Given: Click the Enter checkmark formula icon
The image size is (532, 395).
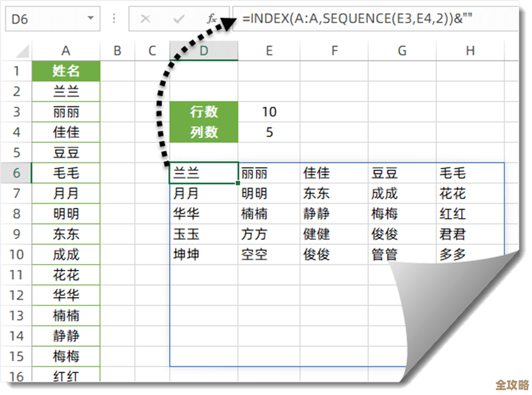Looking at the screenshot, I should click(179, 19).
